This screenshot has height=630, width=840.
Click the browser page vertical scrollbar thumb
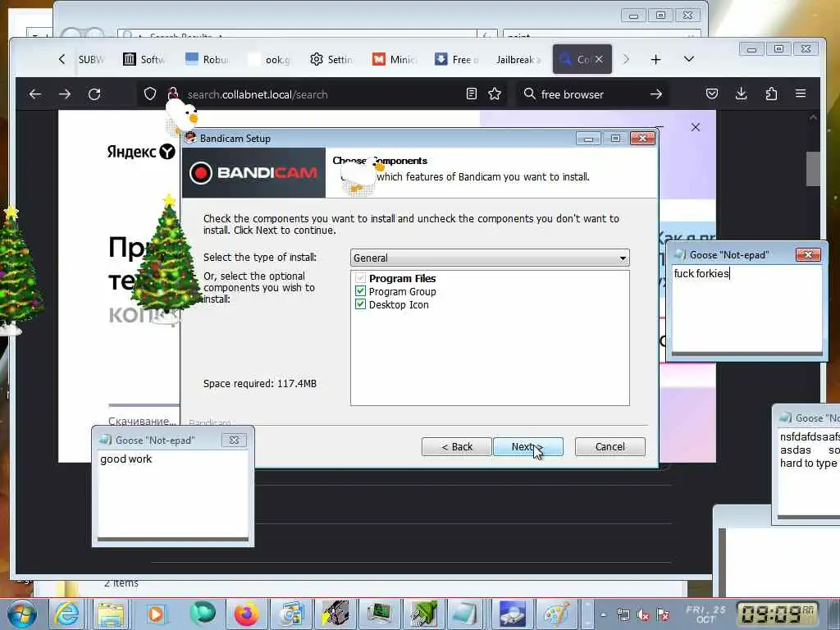click(813, 169)
